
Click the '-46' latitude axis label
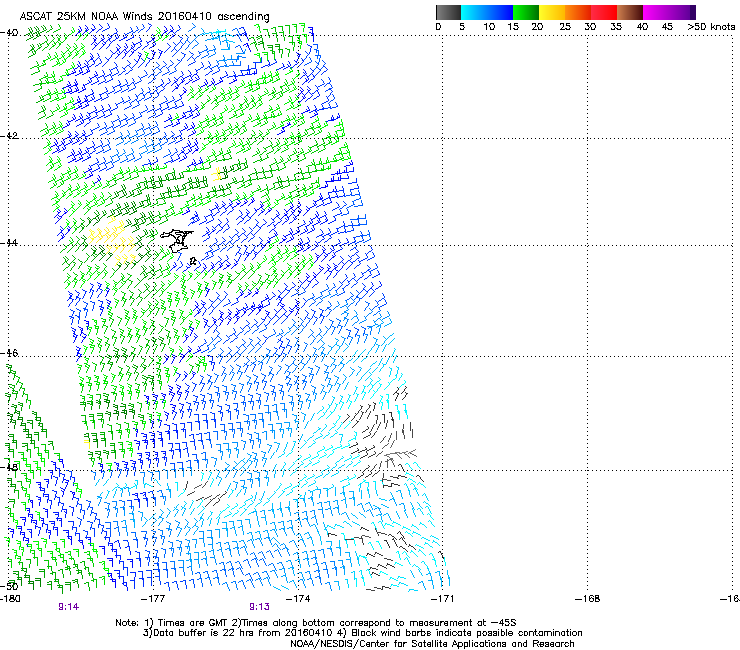coord(9,353)
